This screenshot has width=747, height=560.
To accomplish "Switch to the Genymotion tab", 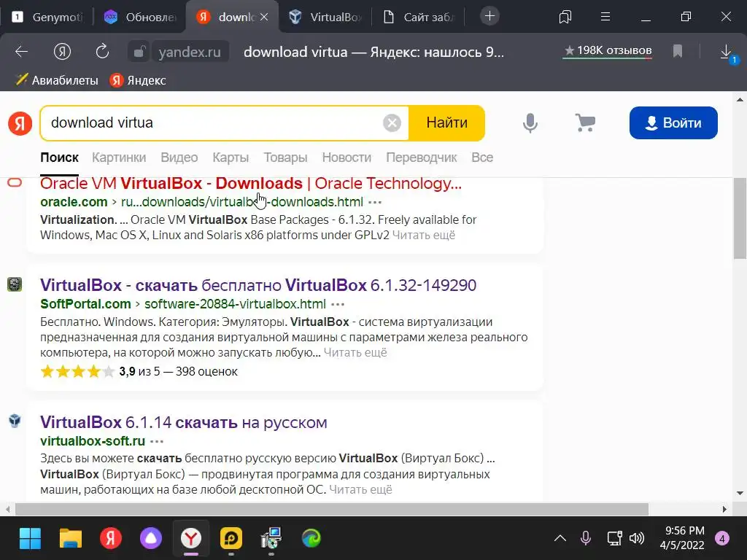I will [47, 17].
